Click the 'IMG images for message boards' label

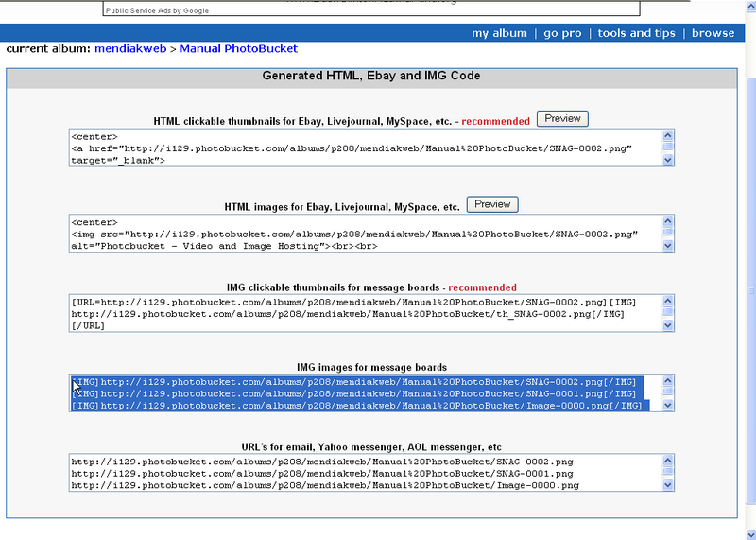(x=371, y=367)
